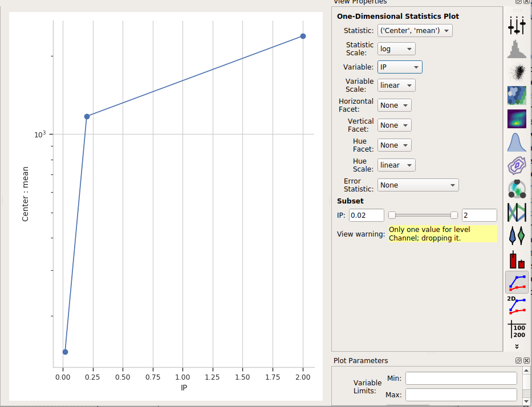Select the parallel coordinates plot icon
This screenshot has width=532, height=407.
click(517, 212)
